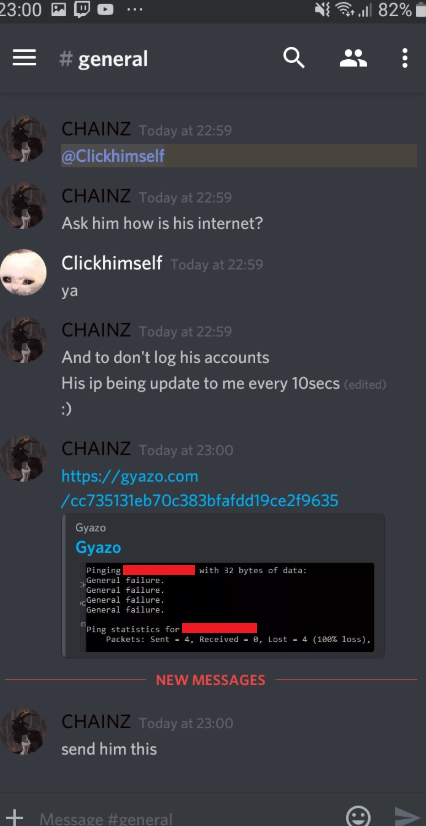Screen dimensions: 426x826
Task: Tap the @Clickhimself mention
Action: [x=113, y=156]
